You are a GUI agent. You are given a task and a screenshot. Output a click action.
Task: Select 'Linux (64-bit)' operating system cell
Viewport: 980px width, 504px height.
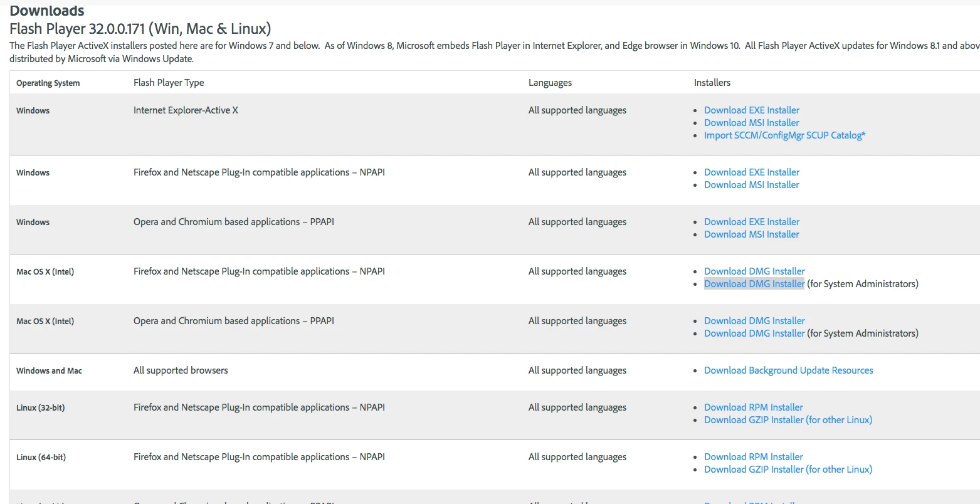pos(41,458)
